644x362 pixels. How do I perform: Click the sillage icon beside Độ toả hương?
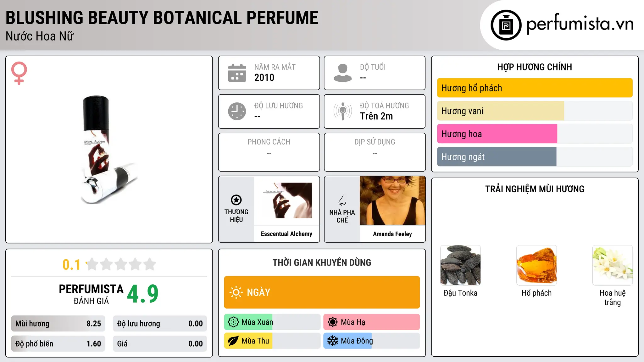[x=343, y=111]
